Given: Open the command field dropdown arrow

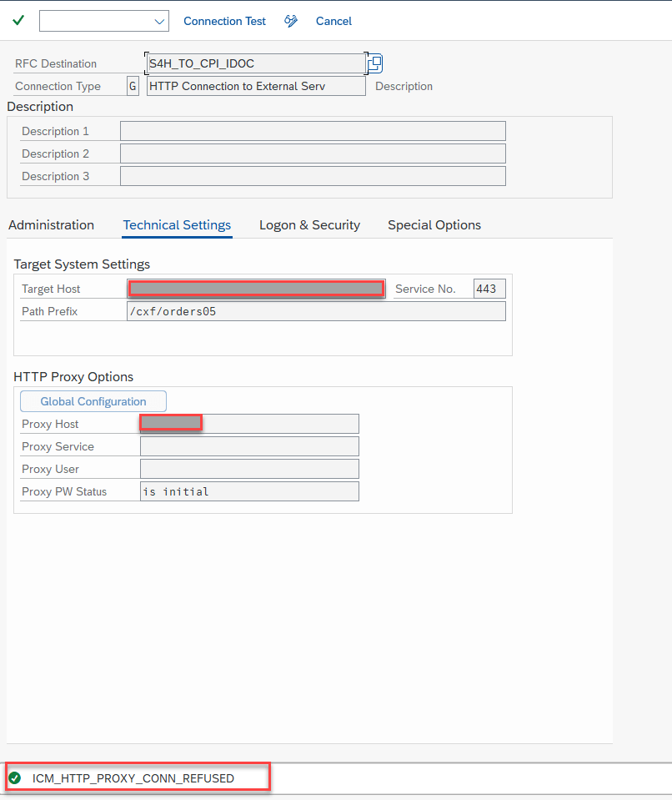Looking at the screenshot, I should click(159, 21).
